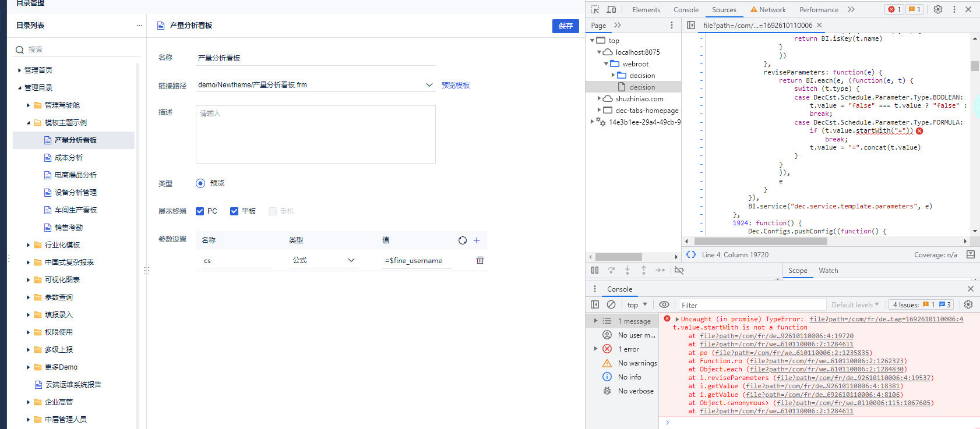The height and width of the screenshot is (429, 980).
Task: Open Default levels dropdown
Action: pyautogui.click(x=855, y=304)
